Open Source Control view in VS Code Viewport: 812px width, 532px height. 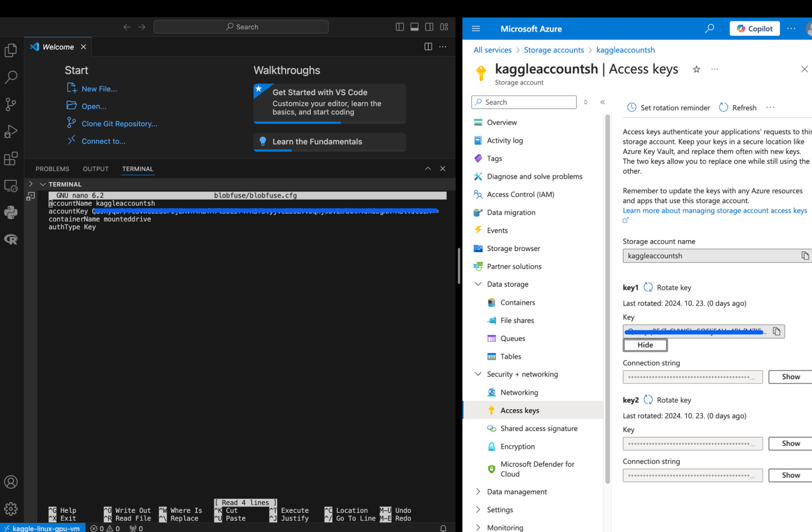(x=11, y=104)
